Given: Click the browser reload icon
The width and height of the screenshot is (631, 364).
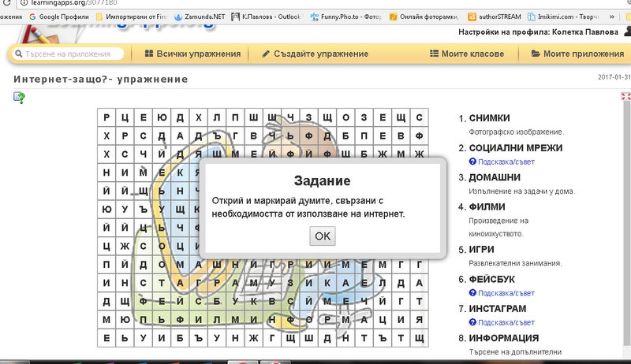Looking at the screenshot, I should [x=6, y=2].
